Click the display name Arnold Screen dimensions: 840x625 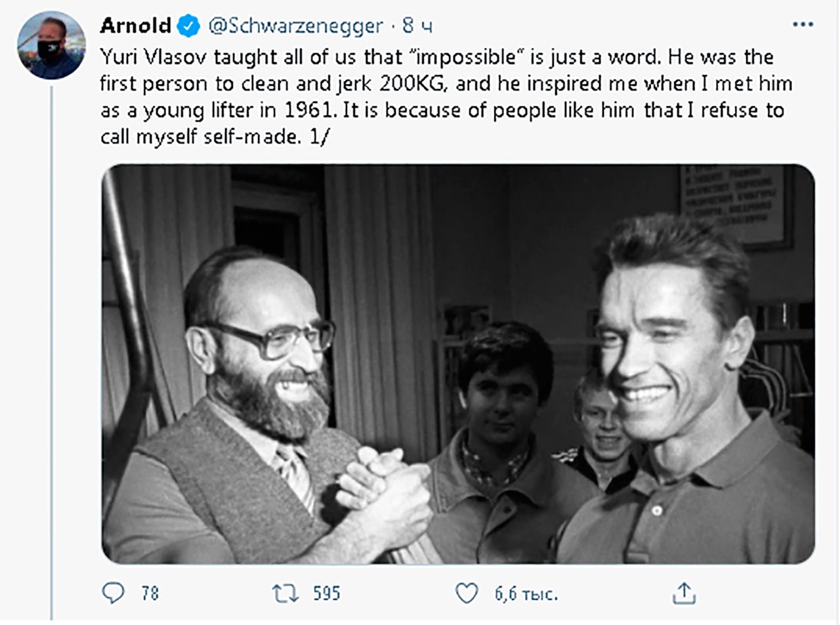coord(135,26)
